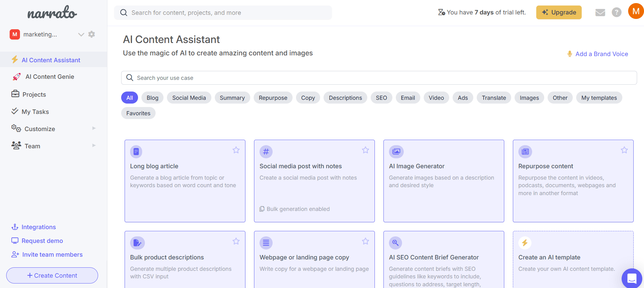
Task: Favorite the Bulk product descriptions star
Action: tap(236, 241)
